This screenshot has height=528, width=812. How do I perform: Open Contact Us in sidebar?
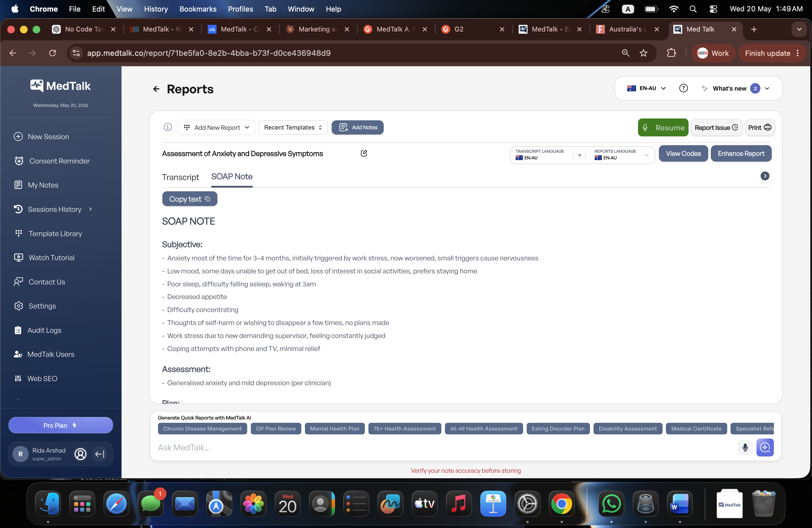[x=39, y=282]
